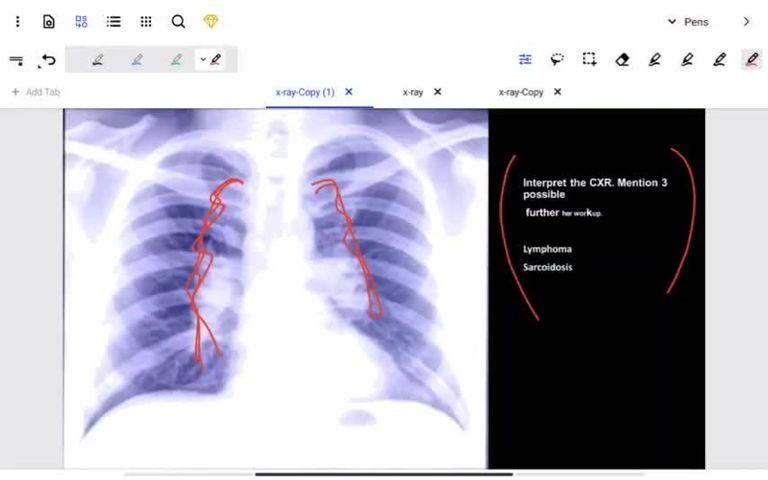Image resolution: width=768 pixels, height=480 pixels.
Task: Open the grid thumbnails view
Action: tap(146, 22)
